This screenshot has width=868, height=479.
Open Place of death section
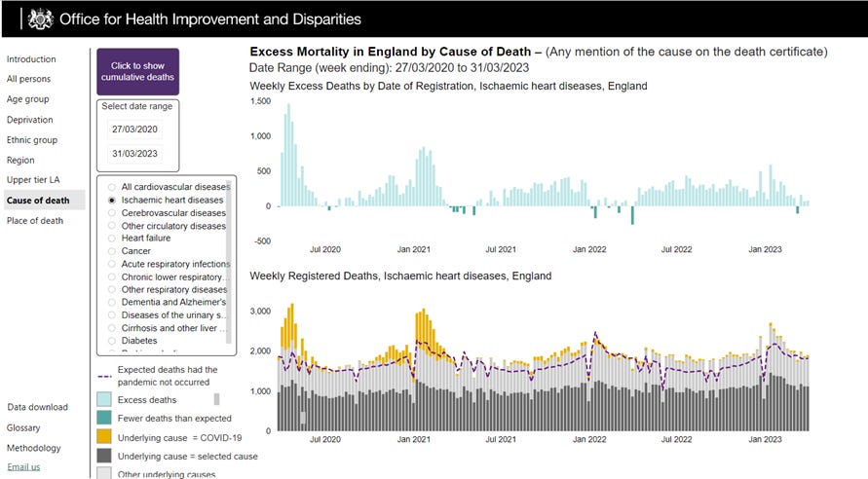pyautogui.click(x=35, y=221)
